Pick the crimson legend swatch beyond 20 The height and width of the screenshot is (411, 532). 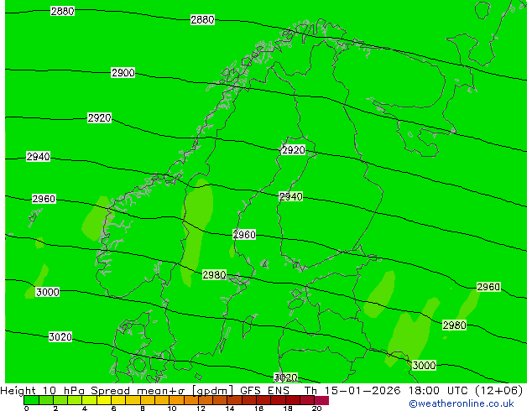tap(321, 400)
